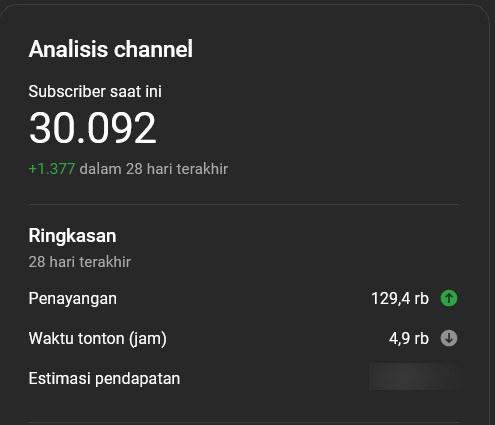Select the 30.092 subscriber count
Screen dimensions: 495x425
point(92,128)
